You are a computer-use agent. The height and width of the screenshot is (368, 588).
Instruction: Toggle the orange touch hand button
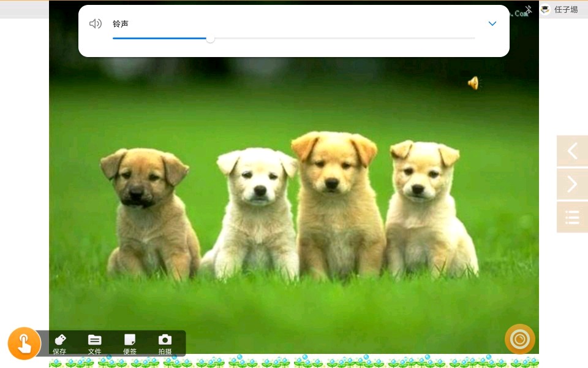[24, 343]
